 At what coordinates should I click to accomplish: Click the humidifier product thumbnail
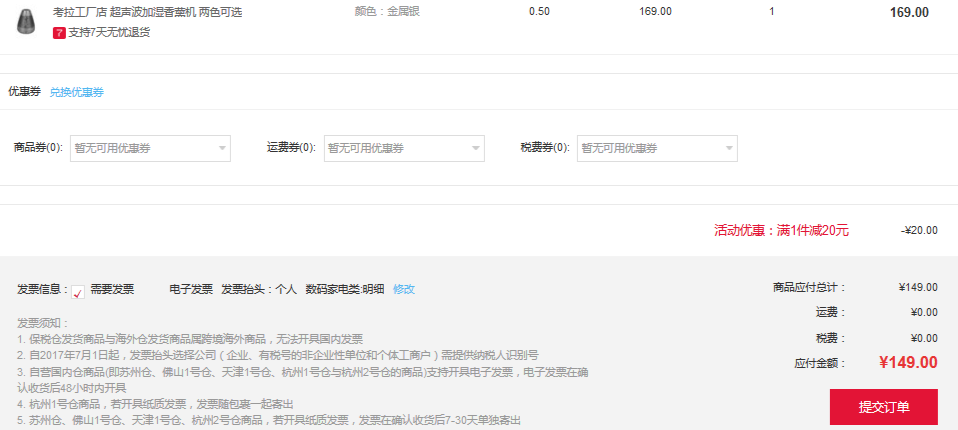pyautogui.click(x=25, y=21)
